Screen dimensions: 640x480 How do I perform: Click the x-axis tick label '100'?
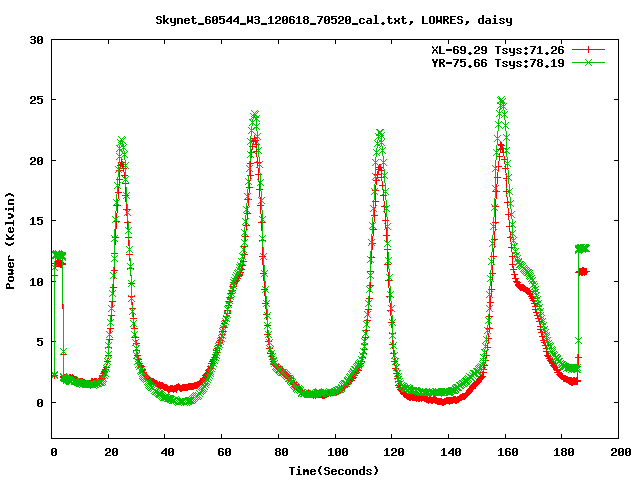coord(338,452)
